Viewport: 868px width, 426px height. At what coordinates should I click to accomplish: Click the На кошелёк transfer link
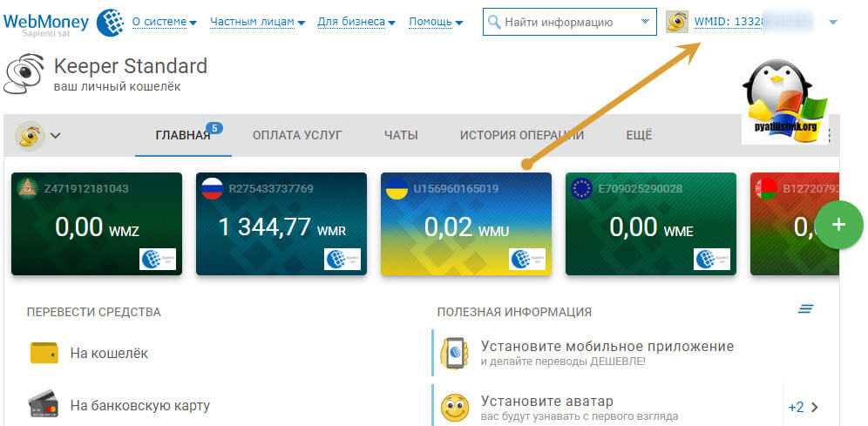point(109,354)
